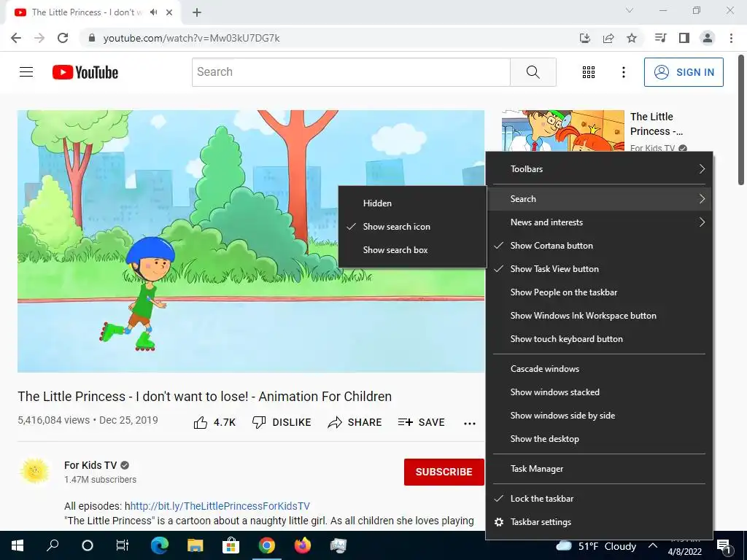Click the DISLIKE button
747x560 pixels.
(282, 422)
